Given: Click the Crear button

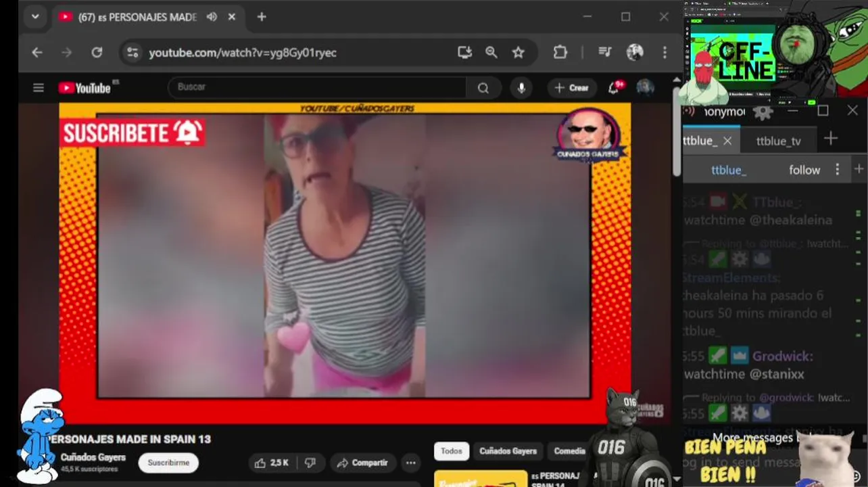Looking at the screenshot, I should coord(571,87).
